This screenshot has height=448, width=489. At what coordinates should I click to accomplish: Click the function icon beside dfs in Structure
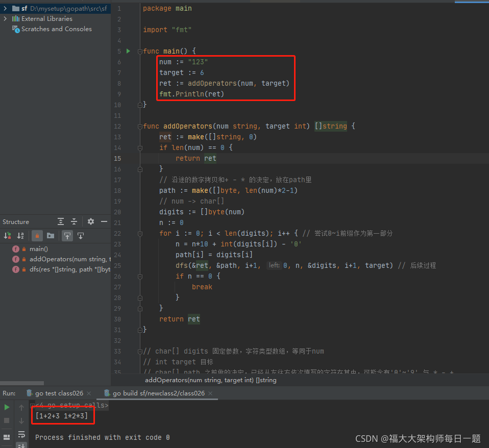[16, 269]
